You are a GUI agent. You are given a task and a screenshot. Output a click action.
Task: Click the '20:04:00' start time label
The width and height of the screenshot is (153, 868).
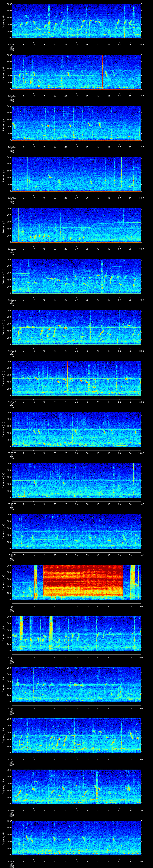tap(12, 197)
